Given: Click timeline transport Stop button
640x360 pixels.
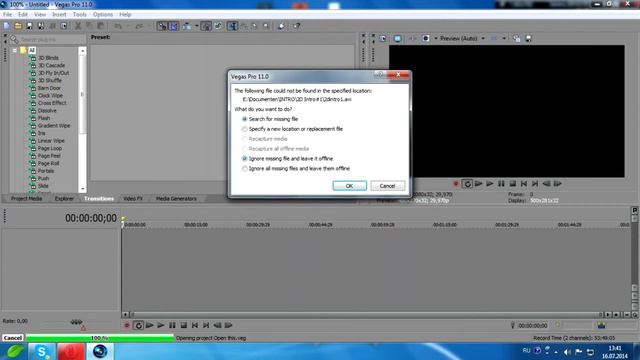Looking at the screenshot, I should point(184,325).
